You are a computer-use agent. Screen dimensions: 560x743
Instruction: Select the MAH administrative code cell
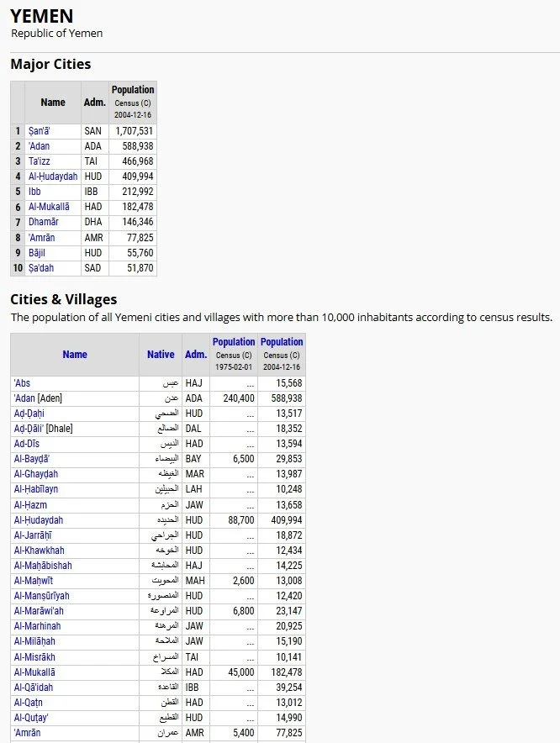coord(195,581)
